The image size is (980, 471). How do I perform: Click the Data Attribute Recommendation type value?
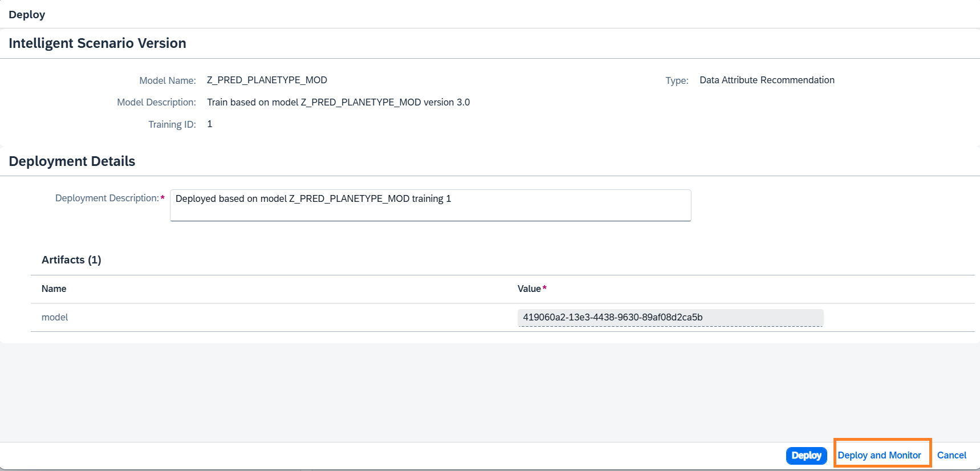pos(767,80)
